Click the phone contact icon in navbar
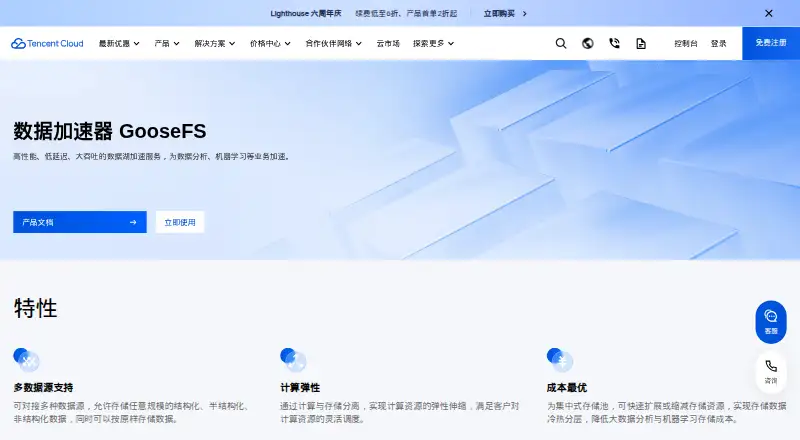 pos(614,43)
